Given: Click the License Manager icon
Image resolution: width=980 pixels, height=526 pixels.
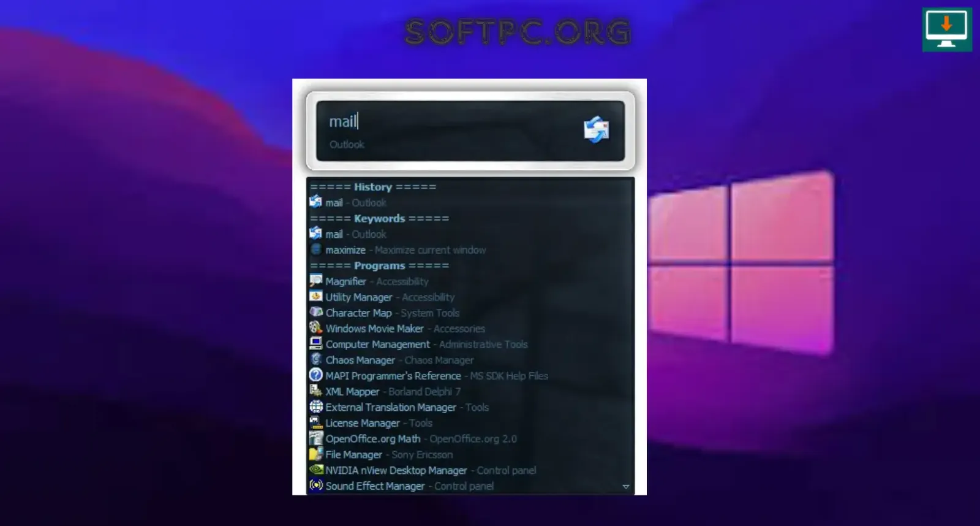Looking at the screenshot, I should click(316, 422).
